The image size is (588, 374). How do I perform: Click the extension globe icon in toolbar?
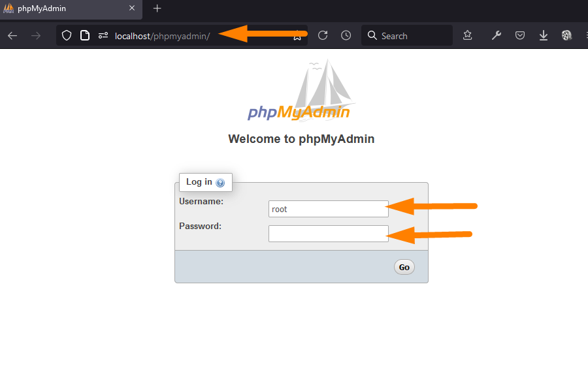tap(566, 36)
